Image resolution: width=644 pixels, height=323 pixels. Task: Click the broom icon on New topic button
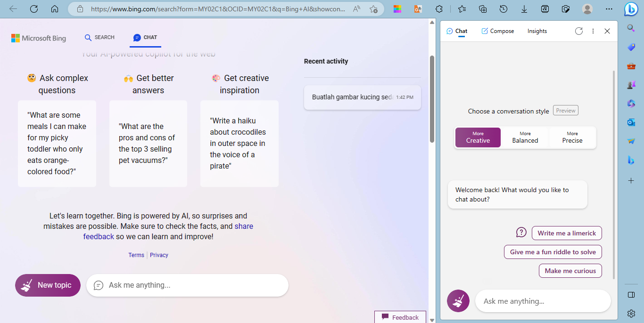(28, 285)
